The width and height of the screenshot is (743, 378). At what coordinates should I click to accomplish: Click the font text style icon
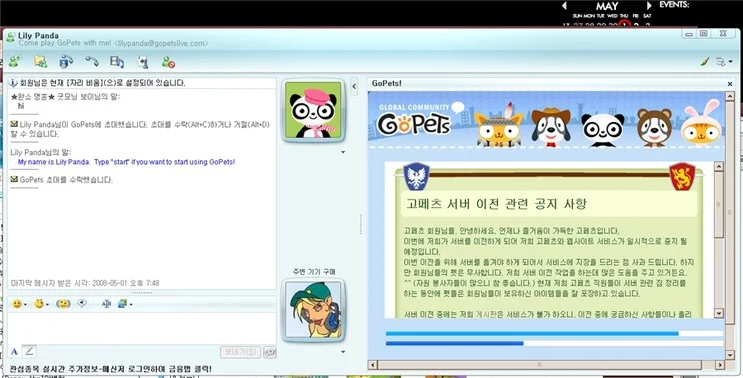tap(106, 304)
